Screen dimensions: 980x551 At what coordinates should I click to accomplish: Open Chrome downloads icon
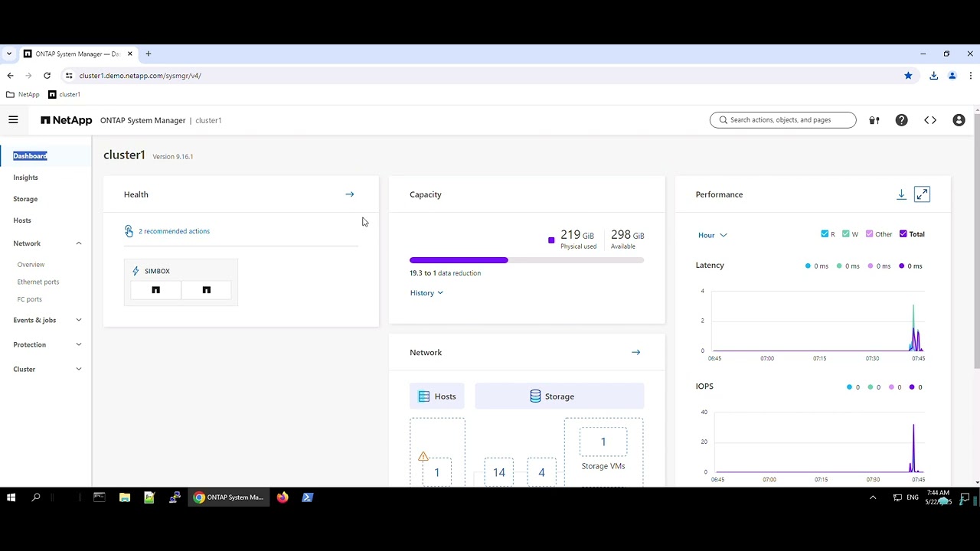(933, 76)
